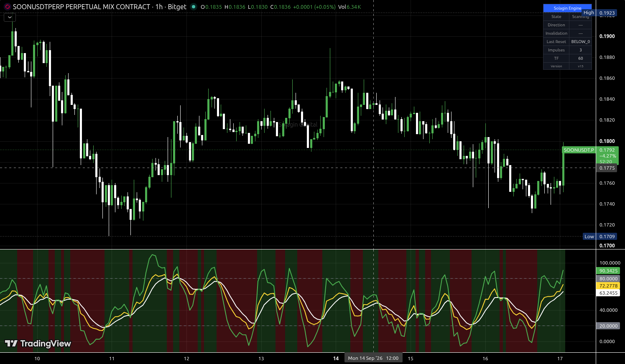625x364 pixels.
Task: Click the 0.1775 crosshair price label
Action: 607,168
